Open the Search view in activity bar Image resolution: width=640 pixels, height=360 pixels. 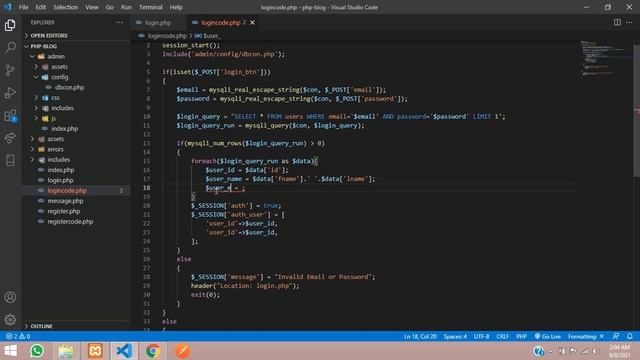pos(10,47)
